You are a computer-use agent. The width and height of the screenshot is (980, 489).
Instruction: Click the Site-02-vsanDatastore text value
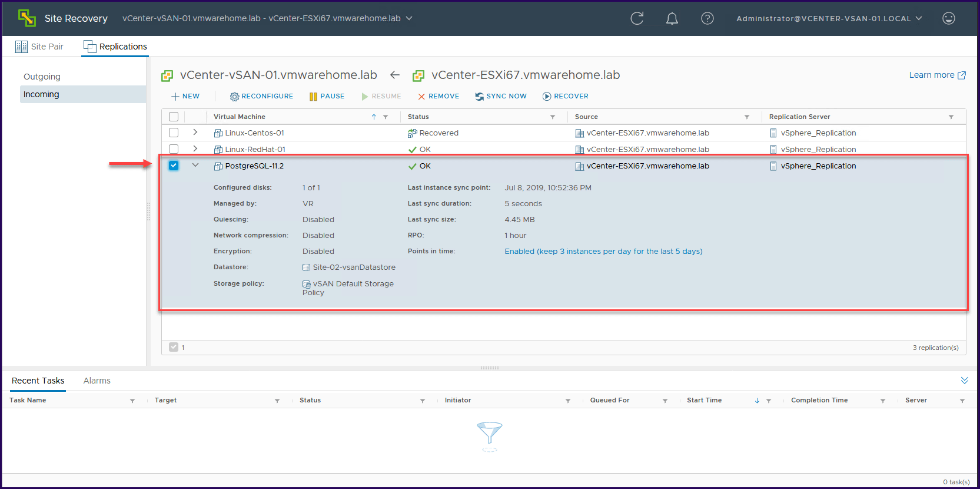click(x=354, y=267)
